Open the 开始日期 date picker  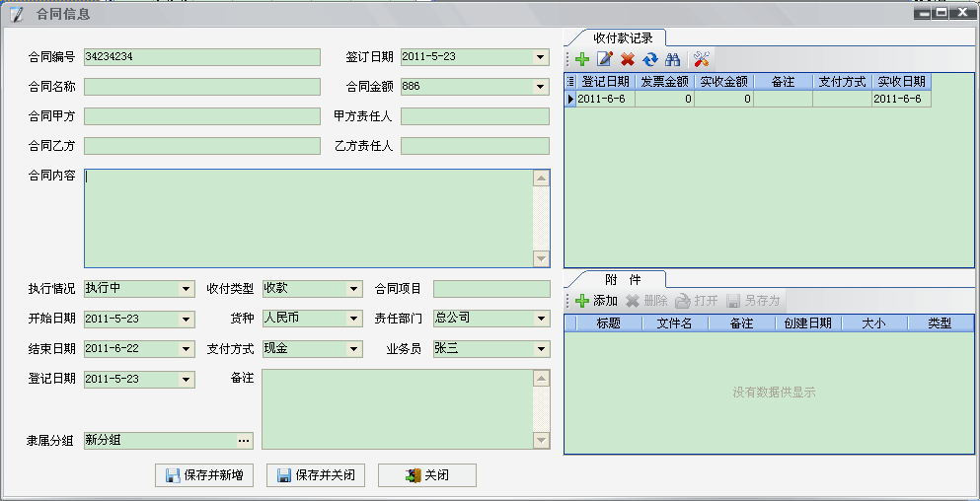[x=186, y=320]
